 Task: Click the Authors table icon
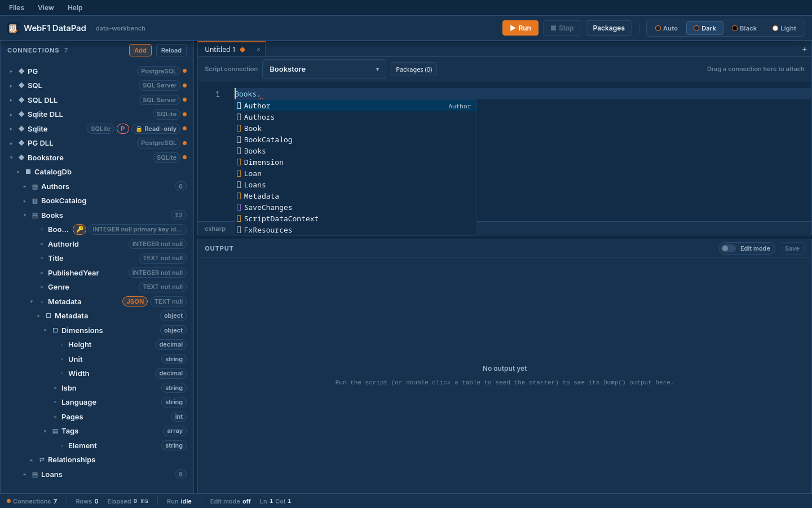pos(35,187)
